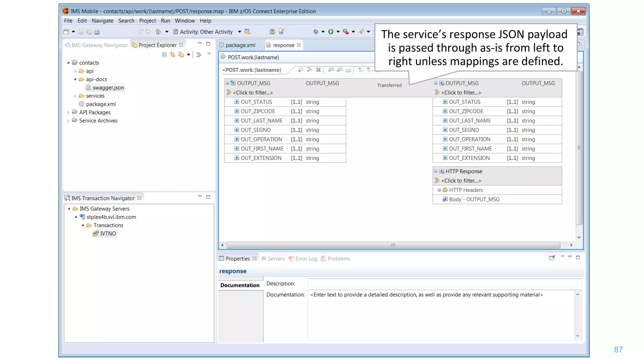Screen dimensions: 644x362
Task: Collapse HTTP Headers node
Action: point(439,190)
